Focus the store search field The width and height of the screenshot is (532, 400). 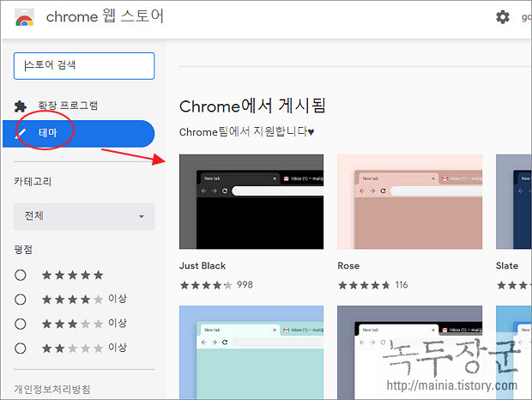(84, 66)
